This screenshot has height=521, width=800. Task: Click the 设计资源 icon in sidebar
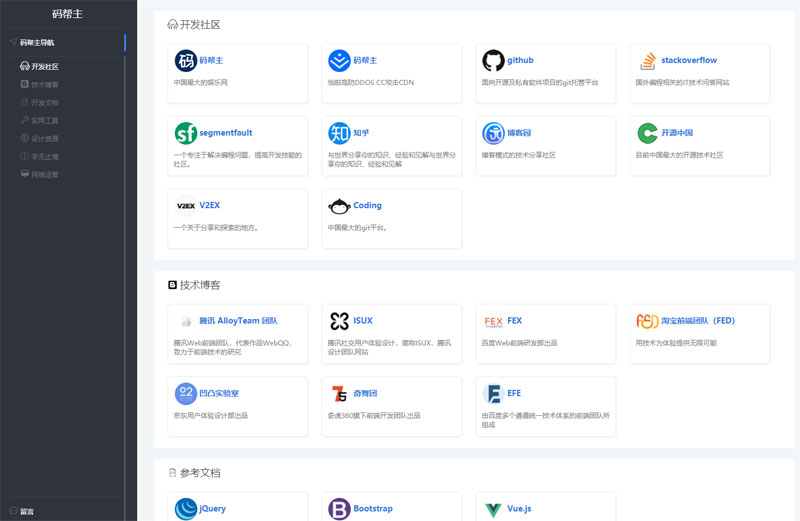(24, 138)
